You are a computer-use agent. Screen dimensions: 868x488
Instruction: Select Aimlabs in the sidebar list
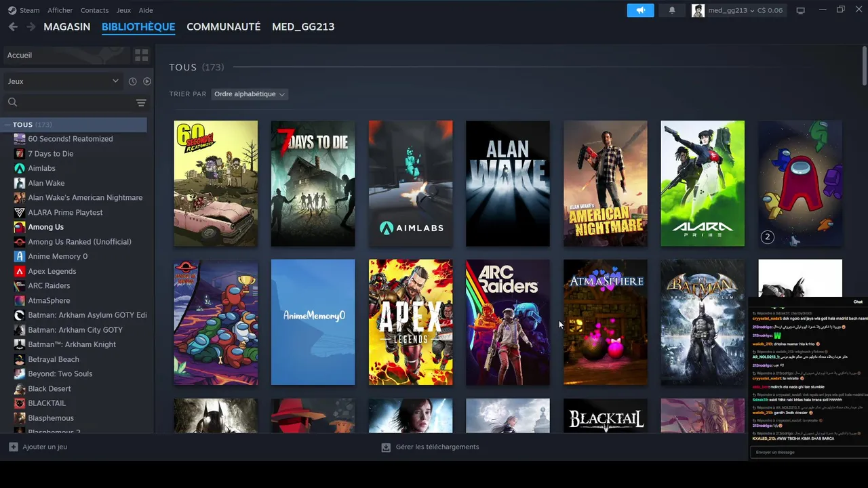click(41, 168)
